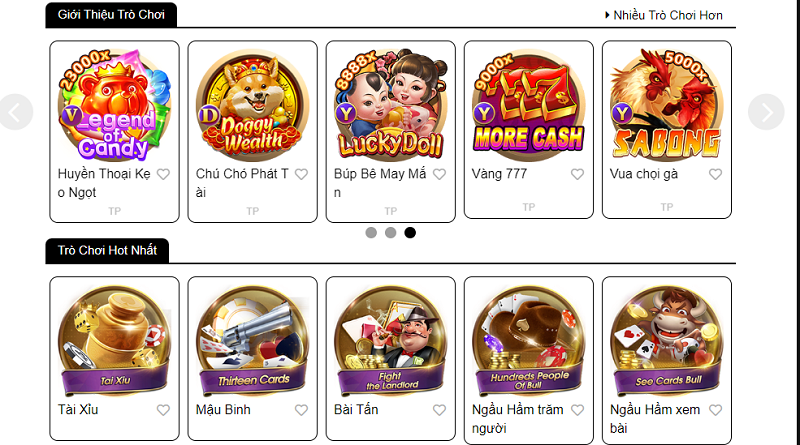Image resolution: width=800 pixels, height=445 pixels.
Task: Jump to the first carousel page dot
Action: click(371, 233)
